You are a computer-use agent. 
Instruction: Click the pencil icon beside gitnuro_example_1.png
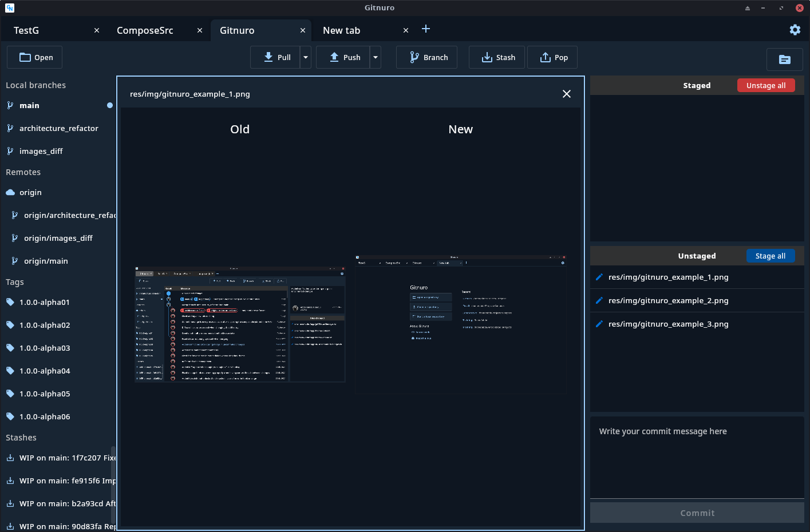(599, 277)
